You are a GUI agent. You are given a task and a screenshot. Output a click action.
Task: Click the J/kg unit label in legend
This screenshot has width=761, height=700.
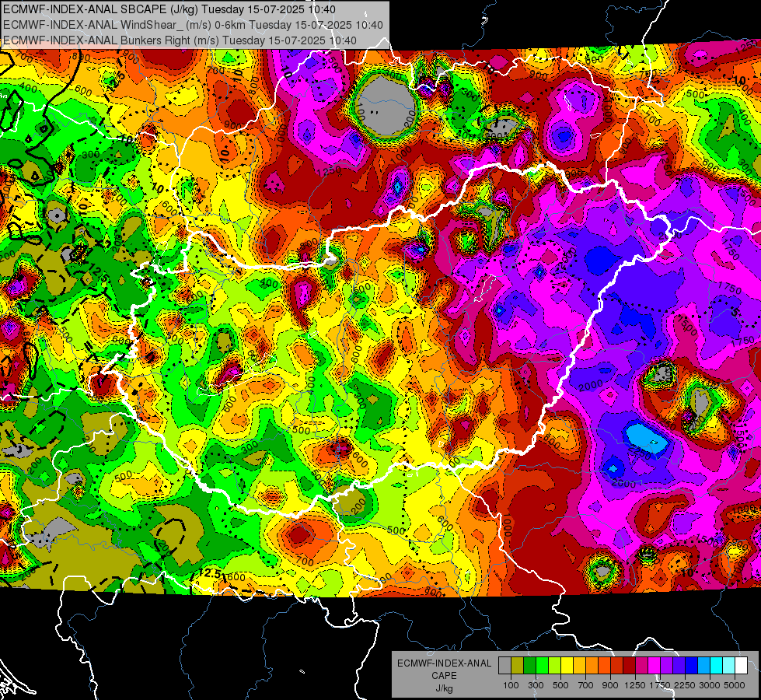pyautogui.click(x=445, y=688)
